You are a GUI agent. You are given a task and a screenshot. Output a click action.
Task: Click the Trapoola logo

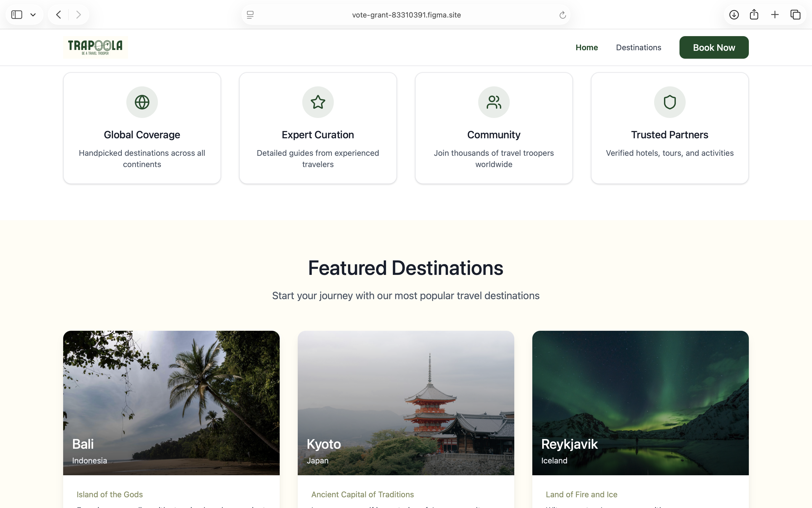coord(95,47)
